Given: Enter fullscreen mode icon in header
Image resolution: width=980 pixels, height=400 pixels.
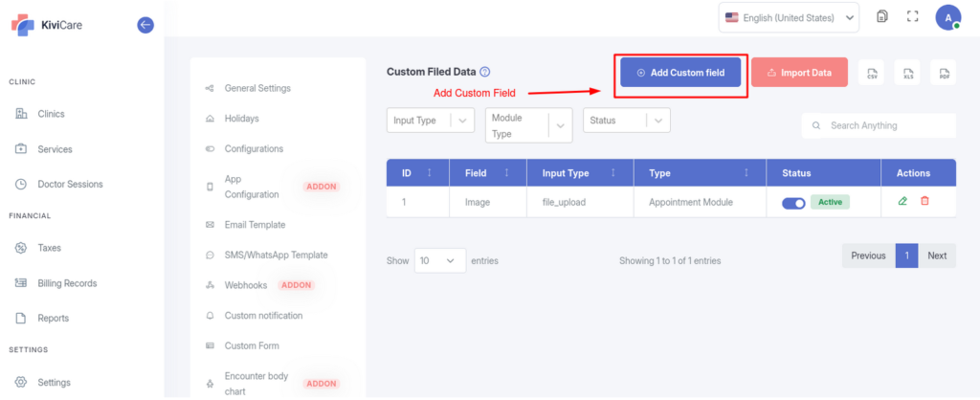Looking at the screenshot, I should (912, 17).
